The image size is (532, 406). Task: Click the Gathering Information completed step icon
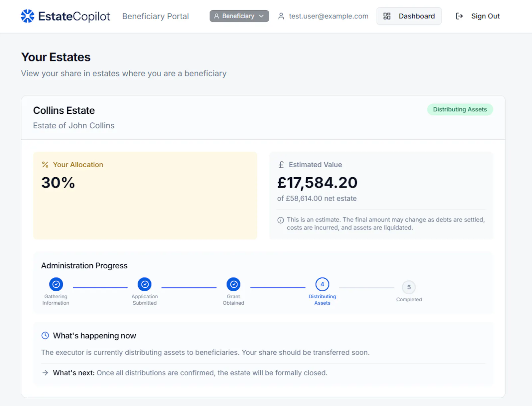tap(56, 284)
